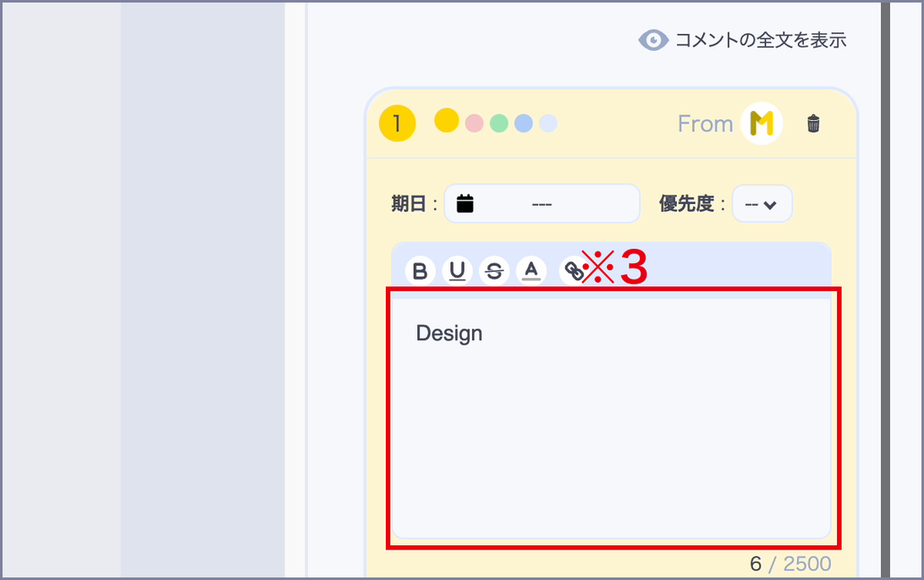The image size is (924, 580).
Task: Click the 6 / 2500 character counter
Action: (x=790, y=564)
